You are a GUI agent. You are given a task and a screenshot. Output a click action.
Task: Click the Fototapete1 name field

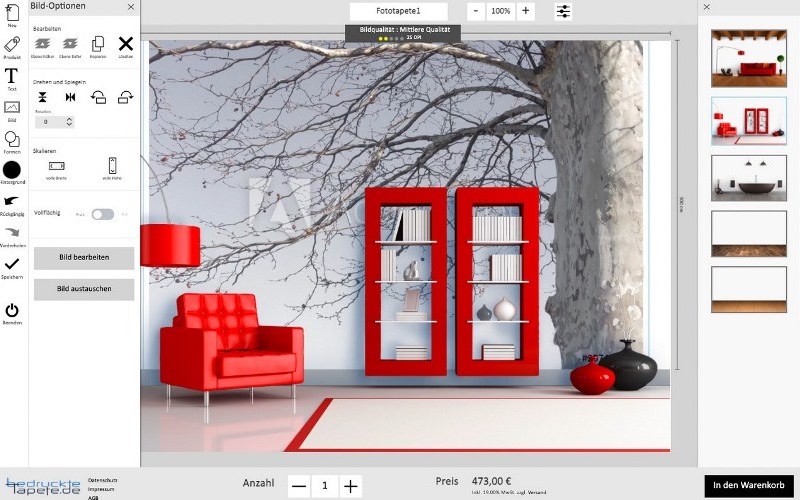398,11
